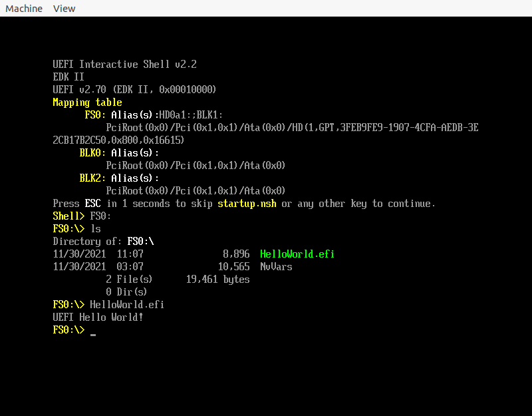Click the timestamp '11/30/2021 11:07'
This screenshot has height=416, width=532.
[x=98, y=254]
